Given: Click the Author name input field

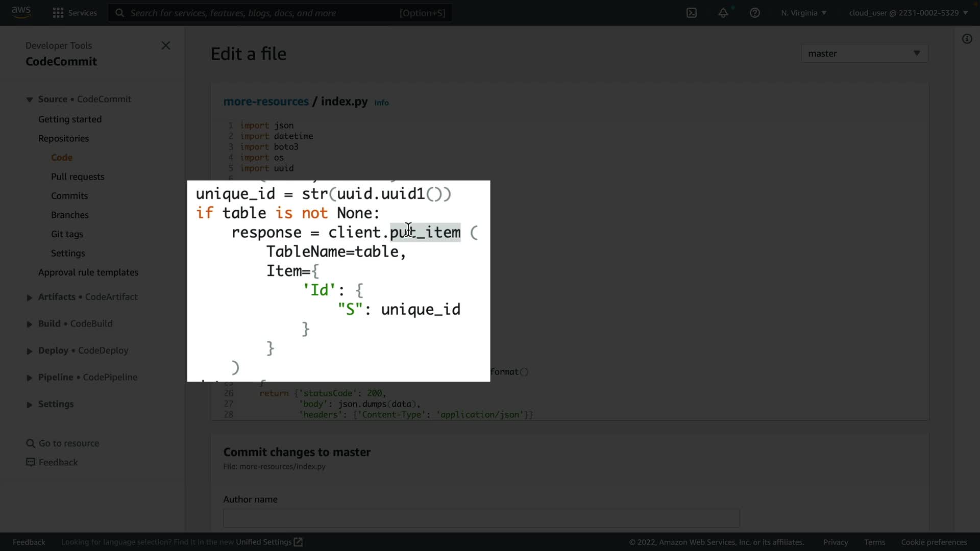Looking at the screenshot, I should point(481,518).
